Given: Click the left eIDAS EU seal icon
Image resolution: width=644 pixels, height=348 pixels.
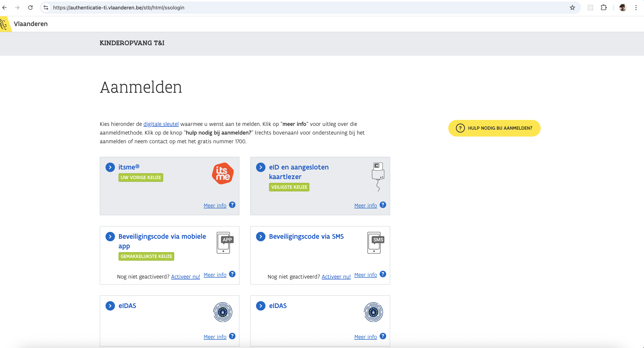Looking at the screenshot, I should tap(223, 312).
